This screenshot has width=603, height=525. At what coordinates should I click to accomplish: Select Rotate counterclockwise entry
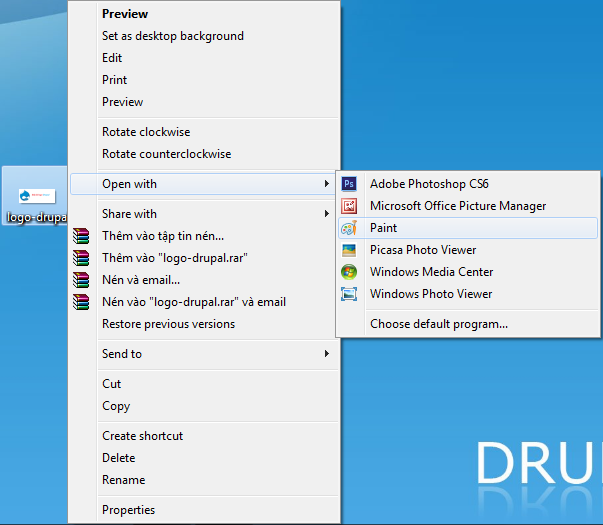tap(166, 154)
